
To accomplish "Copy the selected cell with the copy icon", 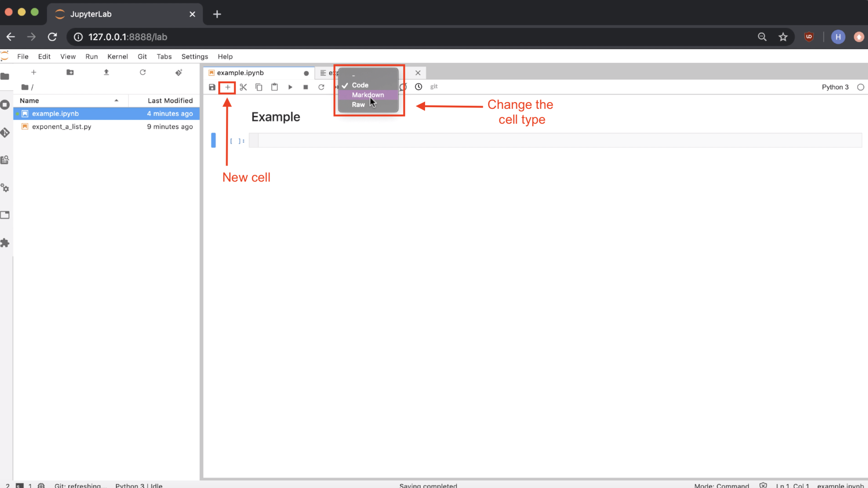I will tap(259, 87).
